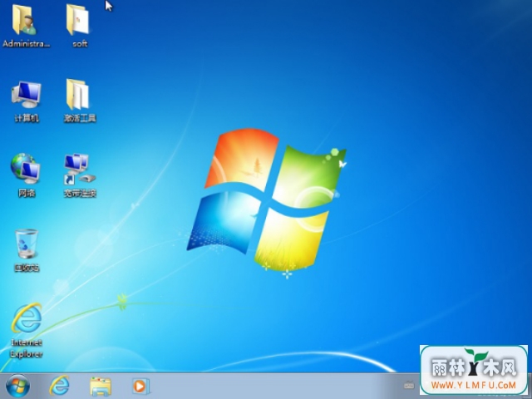Open the Windows Start menu orb
The width and height of the screenshot is (532, 399).
tap(17, 386)
